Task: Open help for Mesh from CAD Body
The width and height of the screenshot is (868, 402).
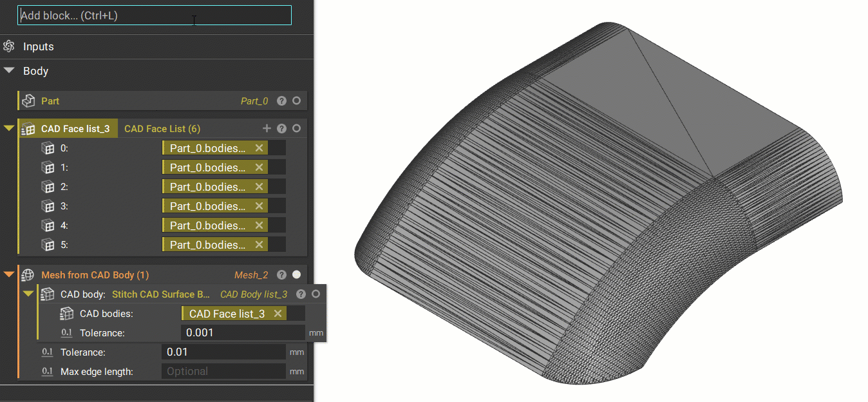Action: (x=281, y=274)
